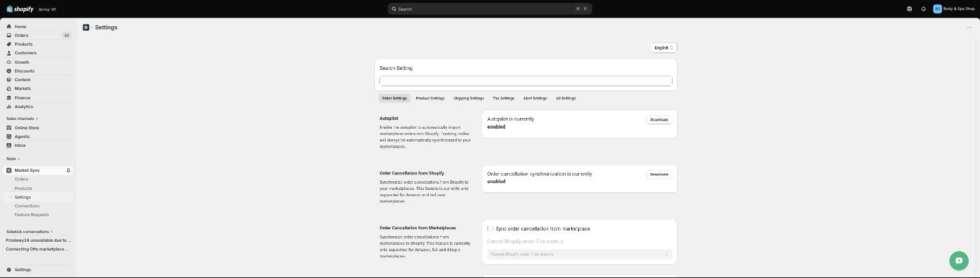Open Market Sync Orders subpage

point(21,179)
